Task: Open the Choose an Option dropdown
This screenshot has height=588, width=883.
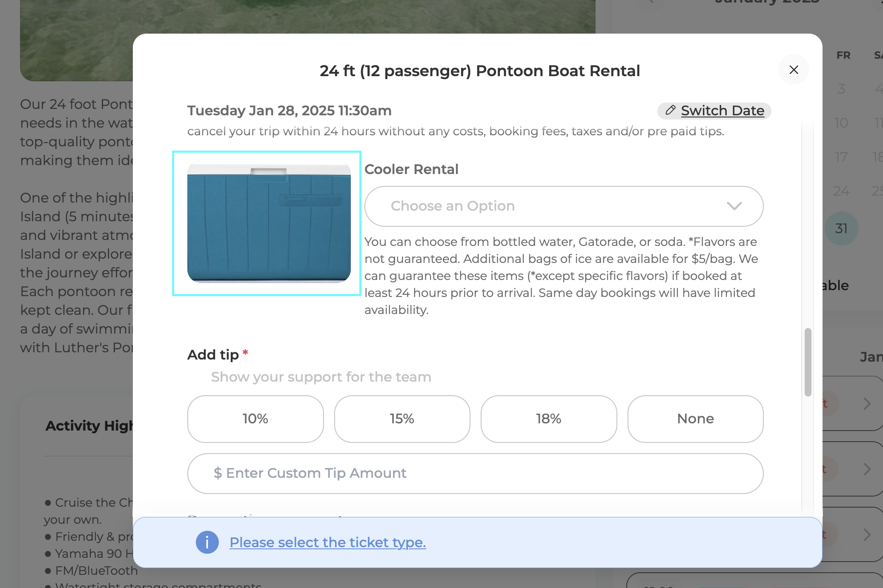Action: pyautogui.click(x=564, y=206)
